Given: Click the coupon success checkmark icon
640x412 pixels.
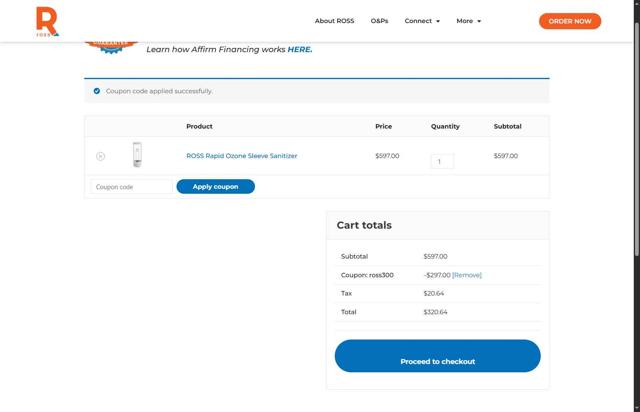Looking at the screenshot, I should (x=97, y=91).
